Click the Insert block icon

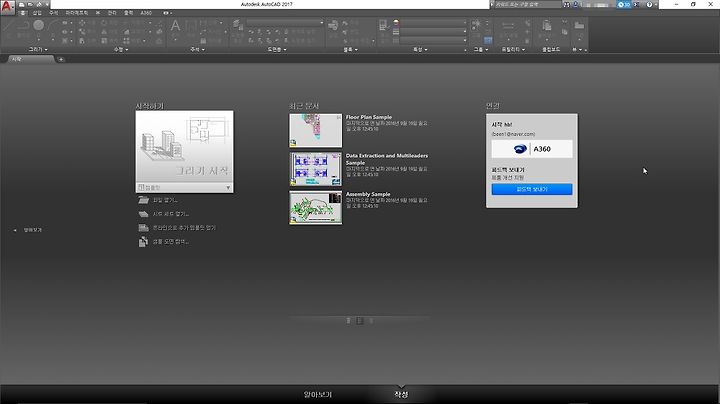pos(333,25)
